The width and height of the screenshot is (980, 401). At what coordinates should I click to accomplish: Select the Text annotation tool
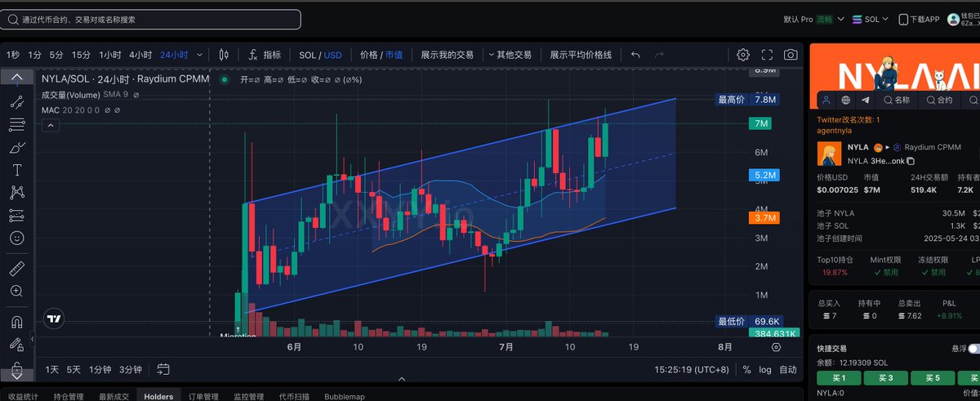click(16, 171)
